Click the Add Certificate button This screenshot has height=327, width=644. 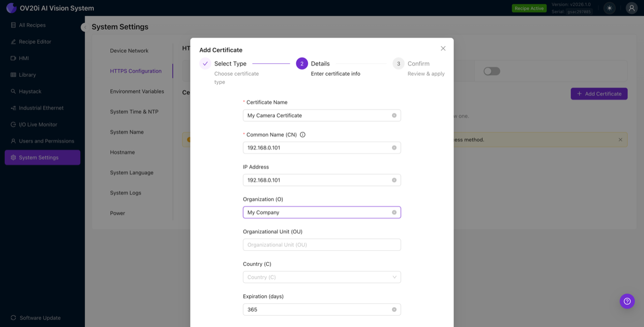[x=599, y=93]
